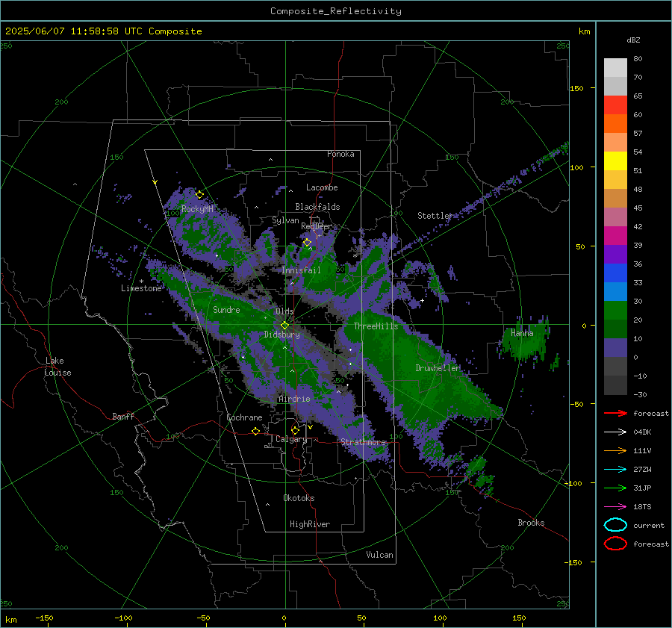
Task: Select the yellow diamond marker above Calgary
Action: [x=295, y=430]
